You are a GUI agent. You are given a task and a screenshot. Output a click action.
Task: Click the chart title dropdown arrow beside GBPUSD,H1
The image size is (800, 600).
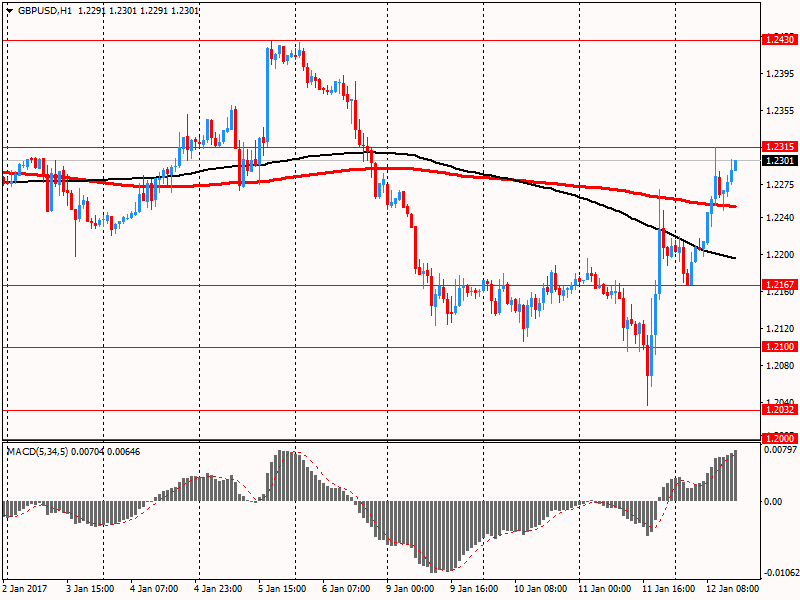click(10, 10)
